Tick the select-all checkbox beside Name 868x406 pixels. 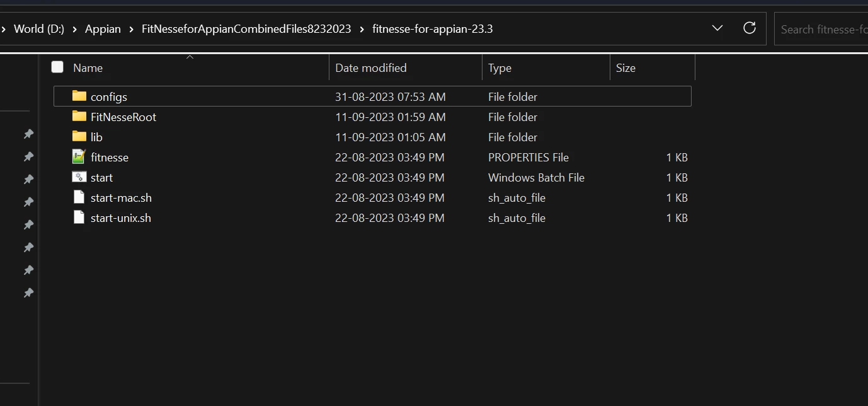57,67
